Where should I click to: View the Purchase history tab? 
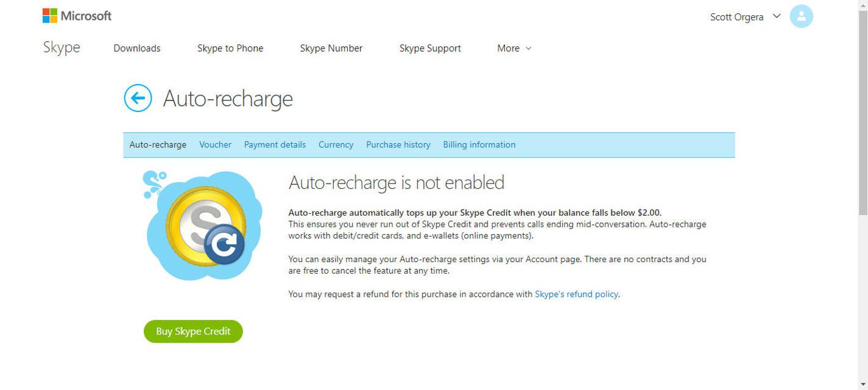click(x=398, y=145)
